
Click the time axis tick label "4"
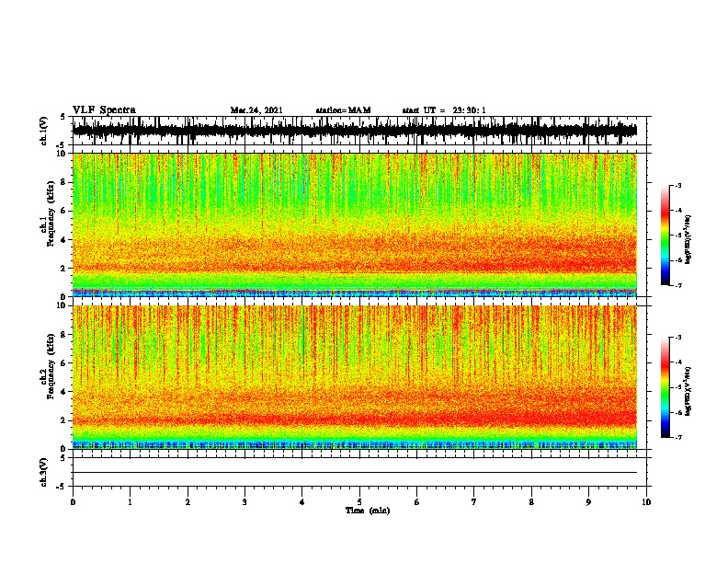(302, 502)
